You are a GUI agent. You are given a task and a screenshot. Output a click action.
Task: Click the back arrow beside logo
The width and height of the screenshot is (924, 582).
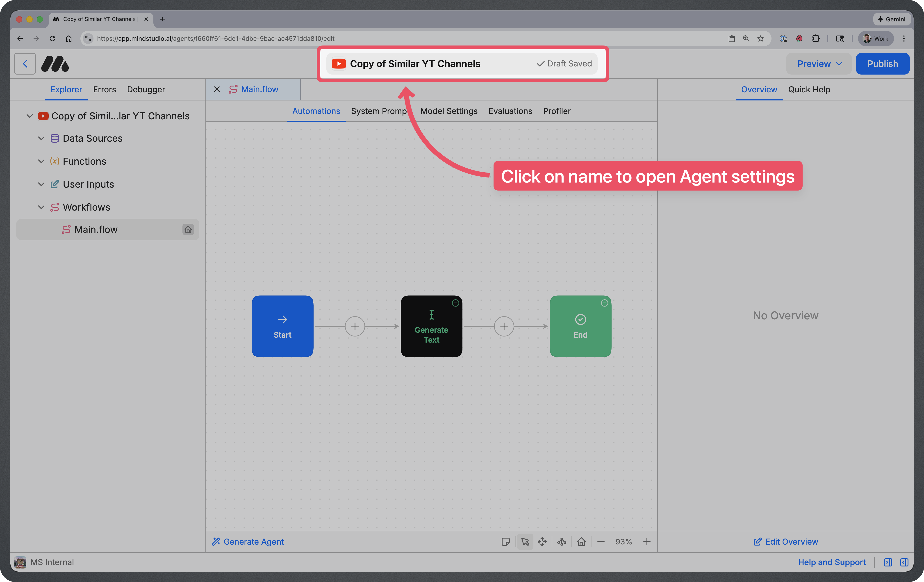tap(25, 64)
